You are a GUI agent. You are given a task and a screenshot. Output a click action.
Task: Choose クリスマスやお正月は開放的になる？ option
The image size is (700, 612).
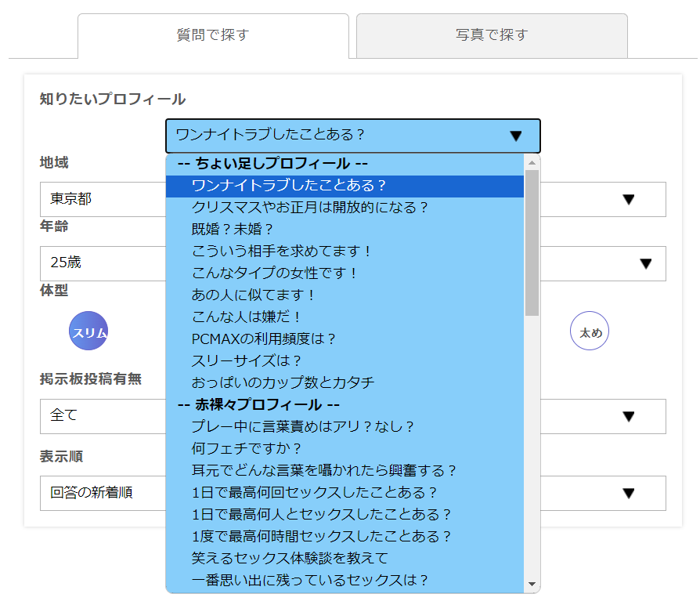tap(310, 208)
